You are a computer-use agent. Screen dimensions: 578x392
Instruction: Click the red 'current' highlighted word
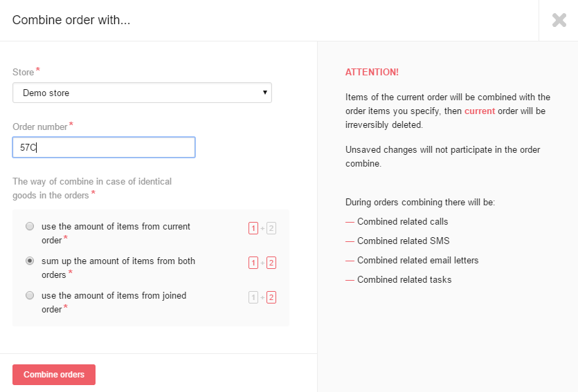coord(480,111)
